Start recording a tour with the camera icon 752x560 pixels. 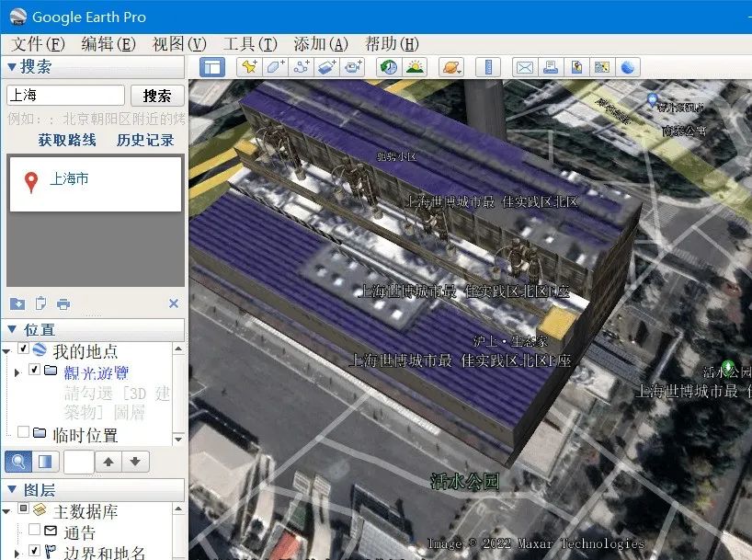tap(352, 67)
